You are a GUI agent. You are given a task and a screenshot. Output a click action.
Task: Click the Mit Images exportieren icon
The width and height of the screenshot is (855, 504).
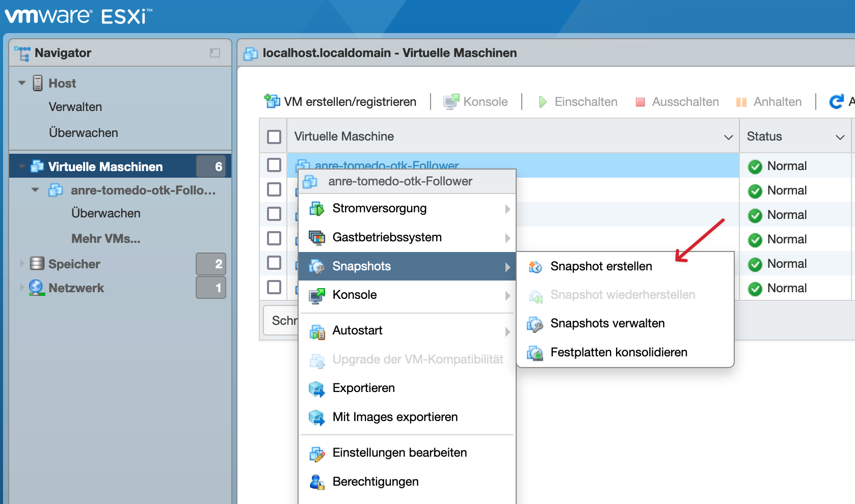click(317, 418)
